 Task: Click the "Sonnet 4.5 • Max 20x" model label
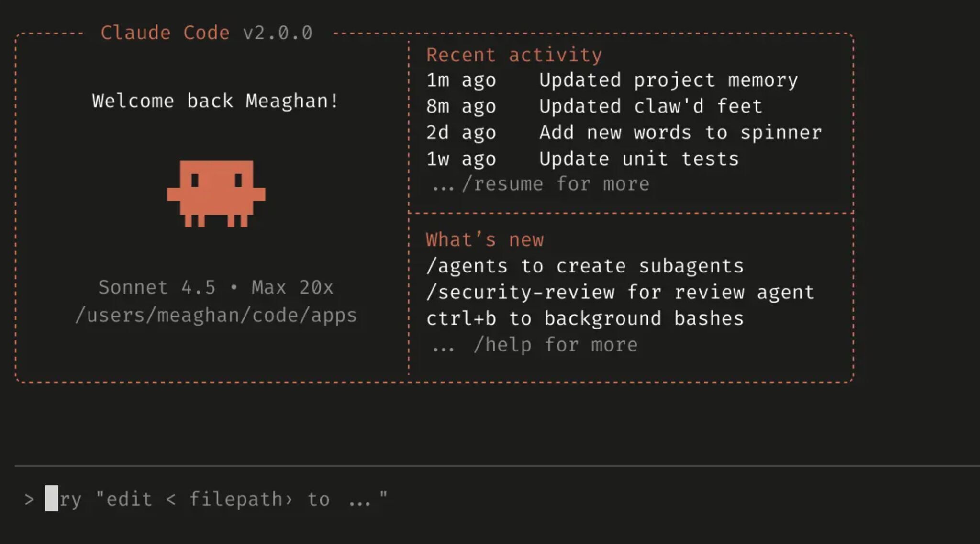[x=216, y=287]
